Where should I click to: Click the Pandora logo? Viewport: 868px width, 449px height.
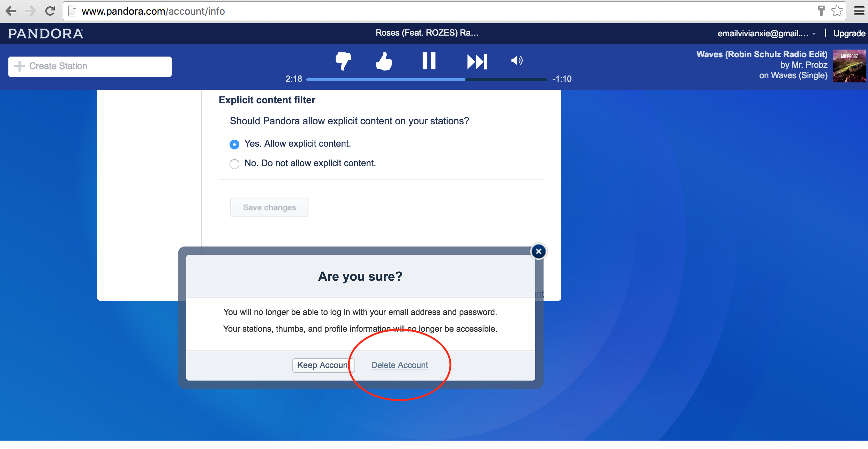pos(46,34)
